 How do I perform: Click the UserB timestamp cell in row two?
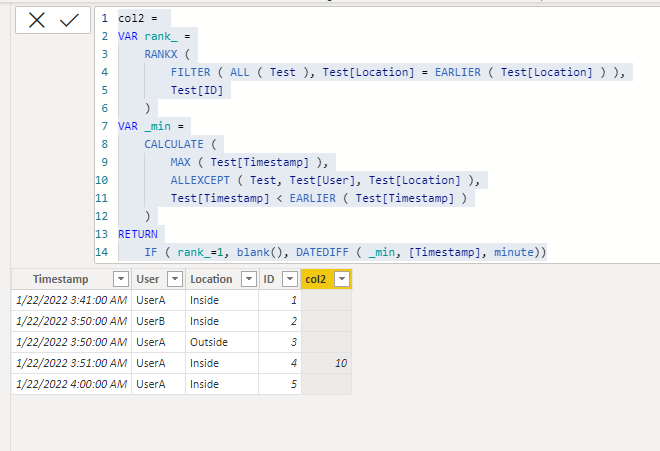point(72,321)
